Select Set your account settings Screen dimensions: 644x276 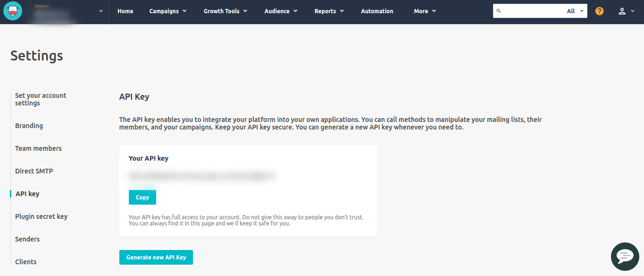41,99
